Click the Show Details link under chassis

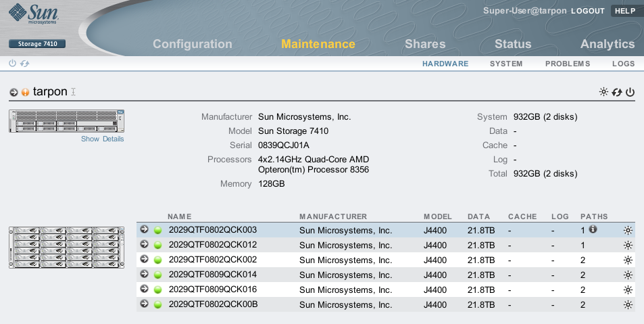point(102,139)
